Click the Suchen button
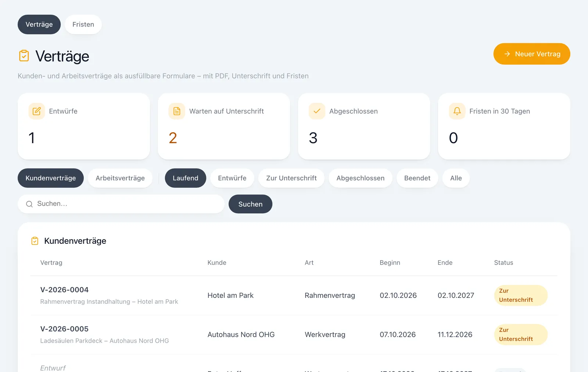 [x=250, y=204]
